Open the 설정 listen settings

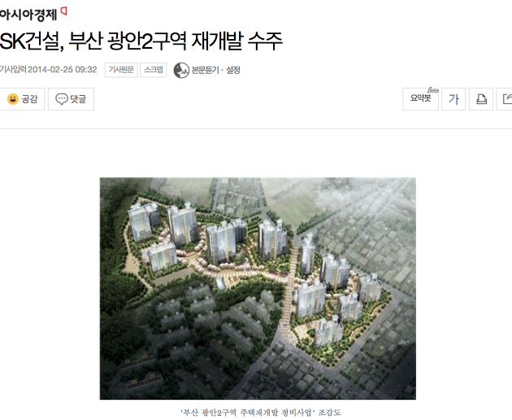[x=233, y=70]
